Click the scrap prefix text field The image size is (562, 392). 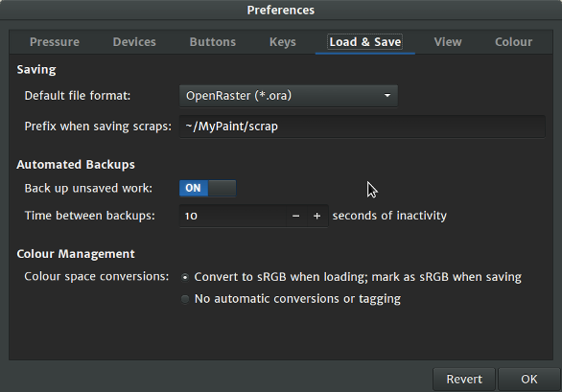[362, 127]
